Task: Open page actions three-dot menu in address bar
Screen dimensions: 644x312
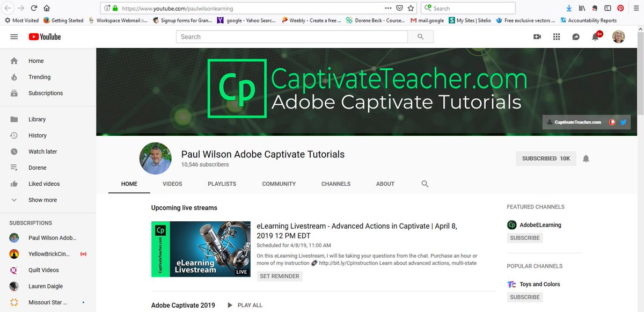Action: [388, 8]
